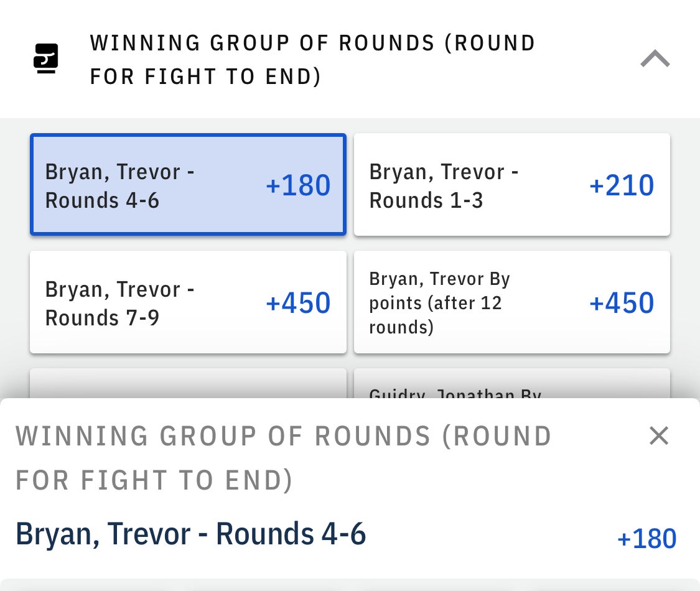Select the blank partially covered card under Rounds 7-9
Image resolution: width=700 pixels, height=591 pixels.
[188, 385]
